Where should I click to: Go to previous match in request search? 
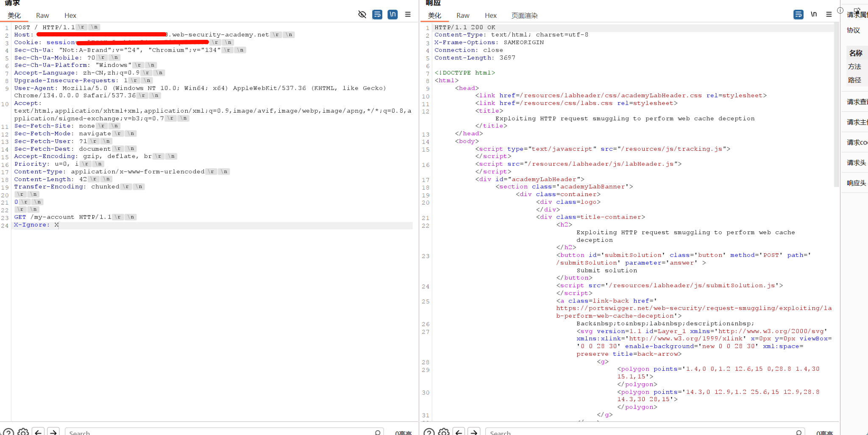(38, 432)
